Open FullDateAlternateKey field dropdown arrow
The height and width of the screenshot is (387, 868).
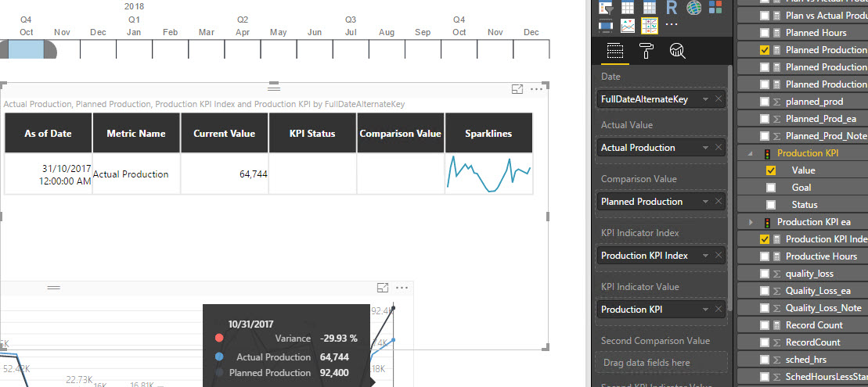705,99
